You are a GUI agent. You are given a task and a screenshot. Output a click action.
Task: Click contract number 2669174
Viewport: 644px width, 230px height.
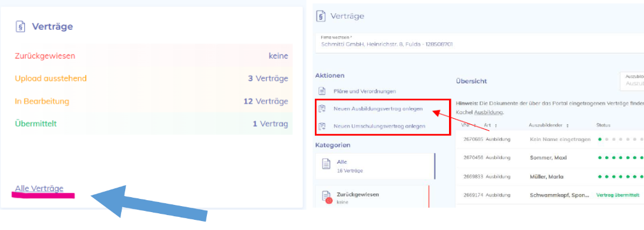coord(473,195)
